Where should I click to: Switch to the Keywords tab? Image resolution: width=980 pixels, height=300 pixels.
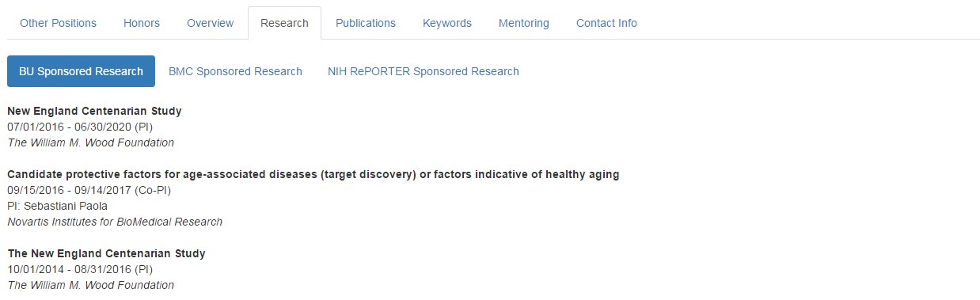point(447,23)
